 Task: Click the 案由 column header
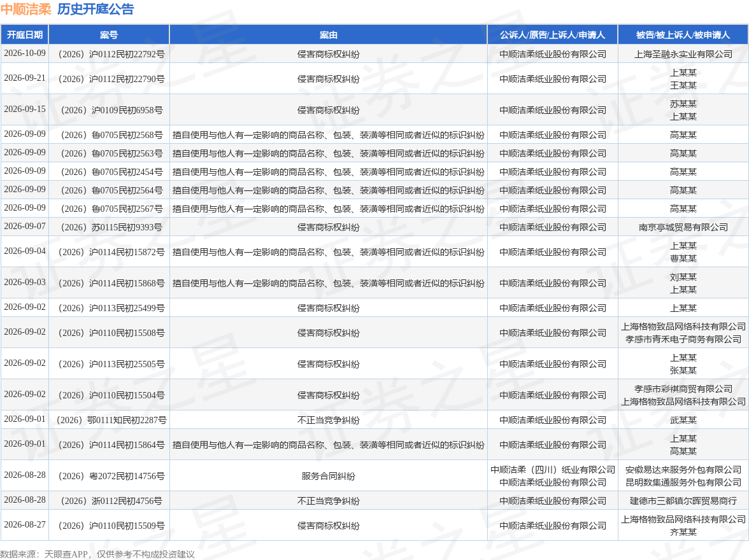328,35
